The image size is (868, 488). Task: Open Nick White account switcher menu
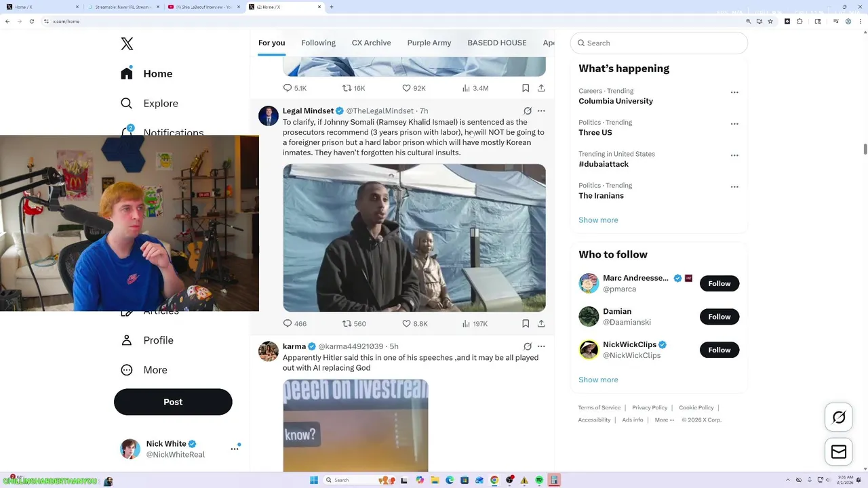pos(235,449)
